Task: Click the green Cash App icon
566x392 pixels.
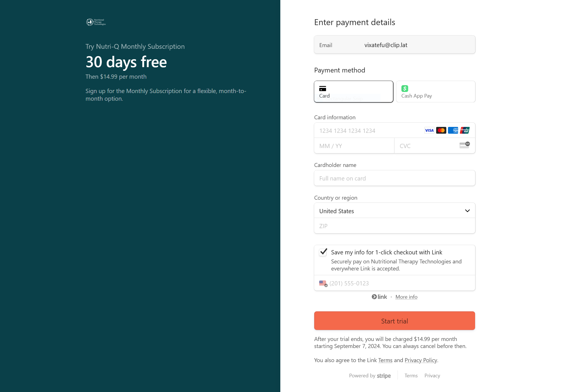Action: click(405, 89)
